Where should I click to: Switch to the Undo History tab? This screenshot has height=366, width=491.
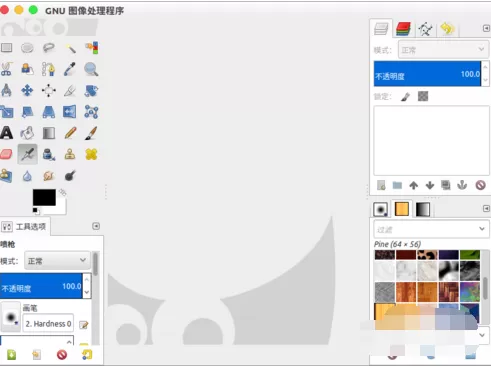447,29
